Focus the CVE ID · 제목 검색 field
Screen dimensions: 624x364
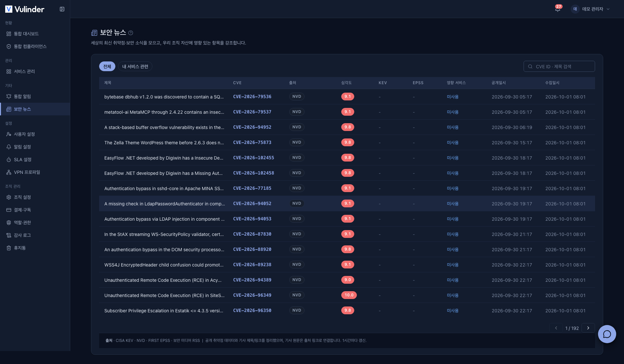coord(559,66)
